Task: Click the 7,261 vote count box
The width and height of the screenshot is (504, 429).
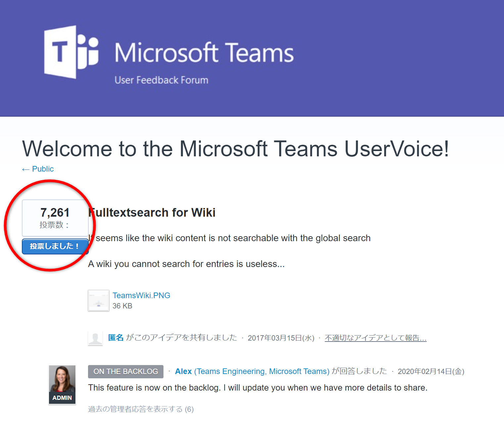Action: (x=55, y=218)
